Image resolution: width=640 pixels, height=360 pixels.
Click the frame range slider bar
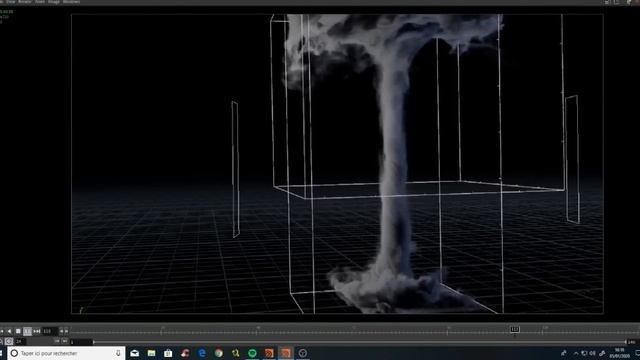point(359,342)
